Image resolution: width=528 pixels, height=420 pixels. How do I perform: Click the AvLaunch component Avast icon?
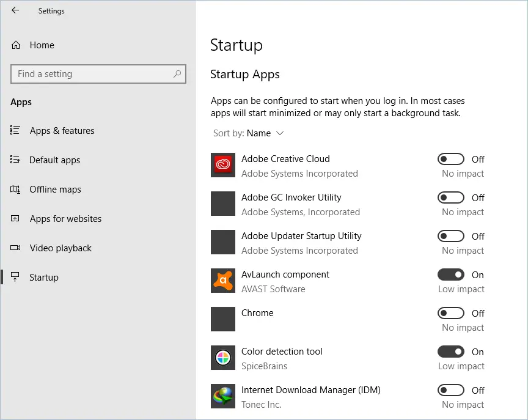(223, 281)
